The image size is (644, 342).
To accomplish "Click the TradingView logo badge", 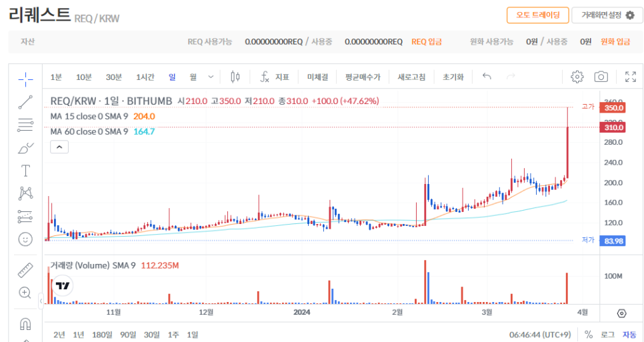I will tap(63, 286).
